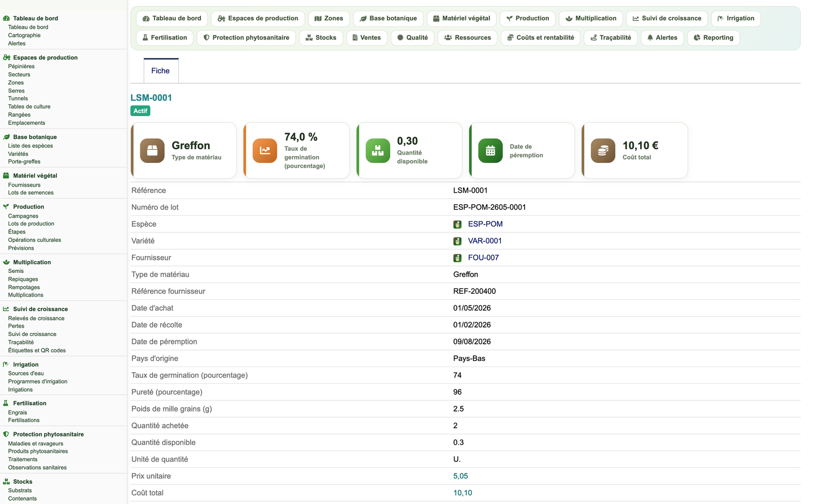Click the Stocks sidebar section header
This screenshot has width=815, height=504.
(x=23, y=482)
